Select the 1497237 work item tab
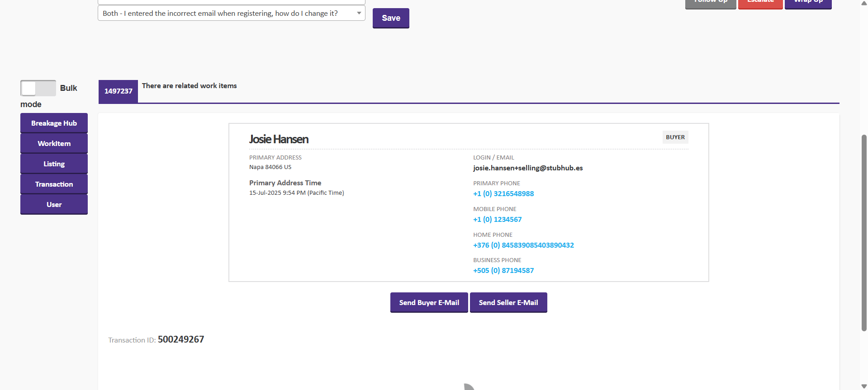868x390 pixels. point(118,91)
